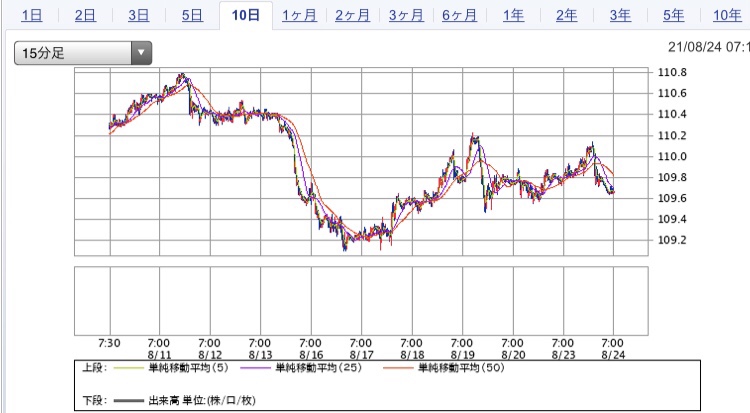Switch to the 6ヶ月 chart period

(460, 15)
